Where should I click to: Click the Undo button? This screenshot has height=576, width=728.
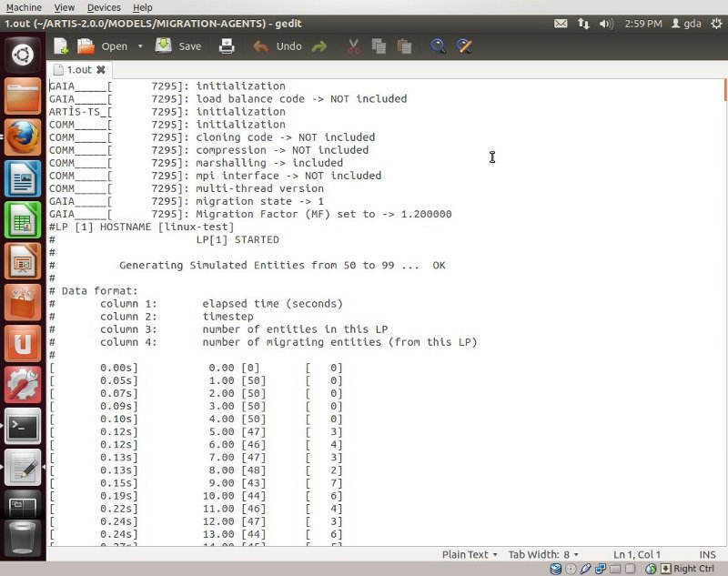click(278, 45)
